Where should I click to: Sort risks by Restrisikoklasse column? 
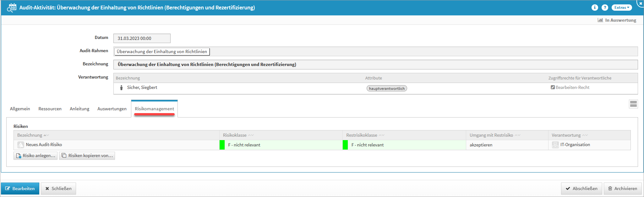click(x=362, y=135)
